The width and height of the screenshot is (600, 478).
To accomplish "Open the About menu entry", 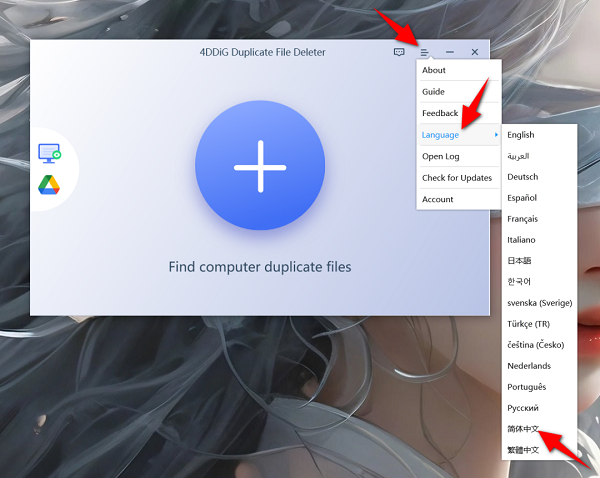I will click(x=459, y=70).
